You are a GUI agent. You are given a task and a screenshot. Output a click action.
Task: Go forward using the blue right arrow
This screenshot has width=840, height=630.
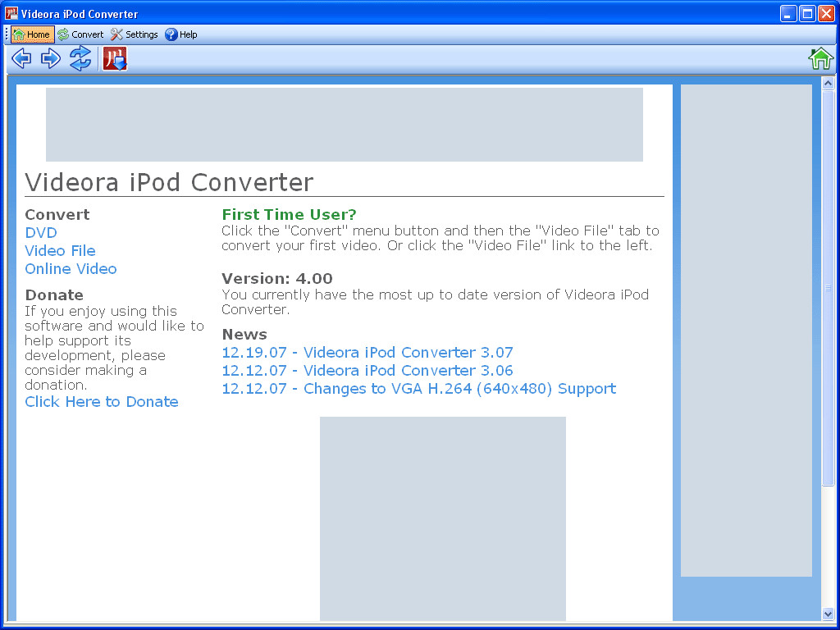[51, 58]
